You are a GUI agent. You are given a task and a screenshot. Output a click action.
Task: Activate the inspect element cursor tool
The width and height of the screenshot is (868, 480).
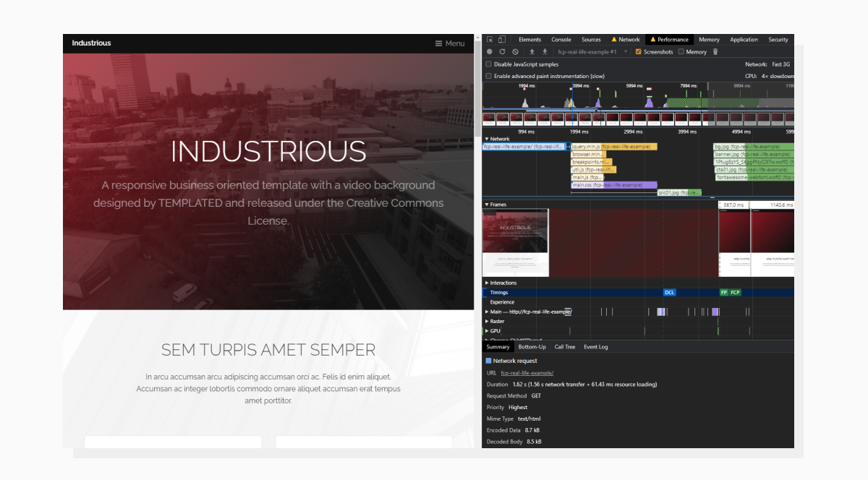491,39
